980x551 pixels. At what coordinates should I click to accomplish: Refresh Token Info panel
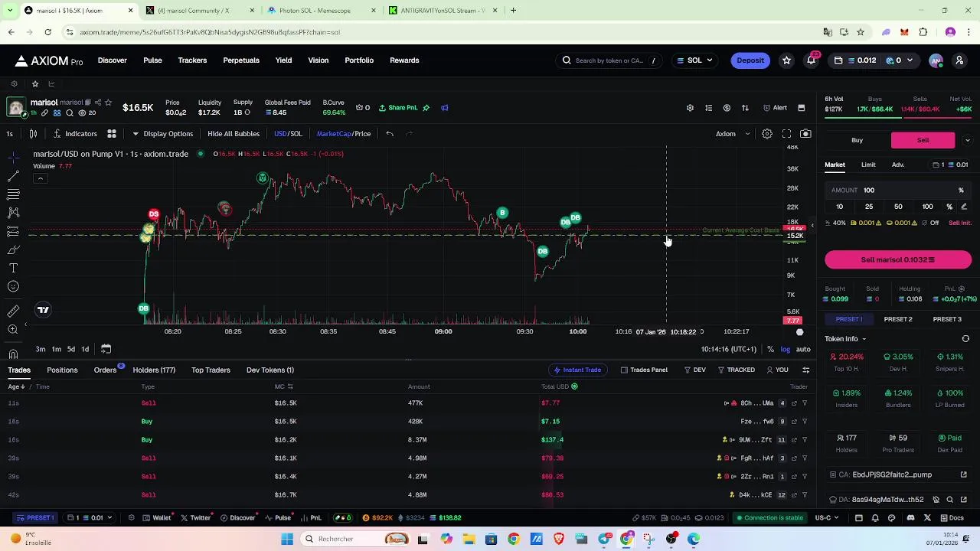tap(965, 339)
